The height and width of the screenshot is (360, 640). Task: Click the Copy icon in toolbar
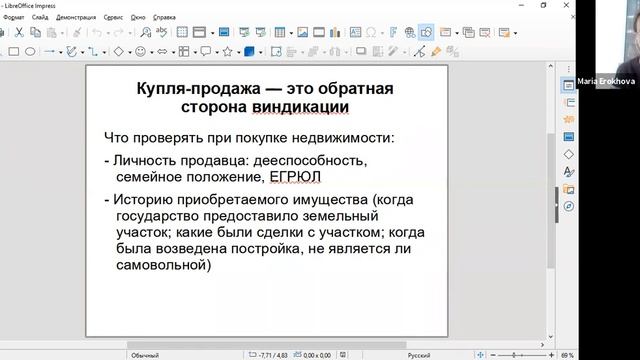(36, 32)
